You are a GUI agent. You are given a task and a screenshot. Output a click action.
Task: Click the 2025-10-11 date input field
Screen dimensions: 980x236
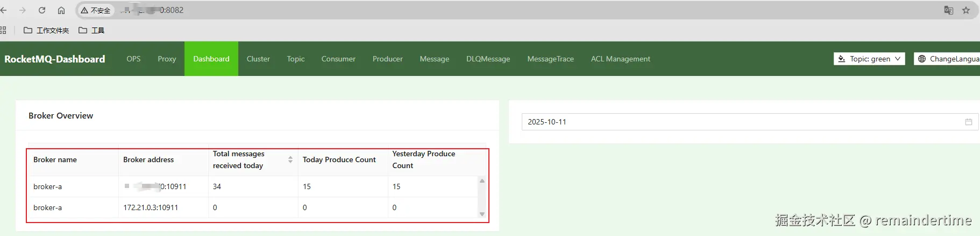point(742,122)
